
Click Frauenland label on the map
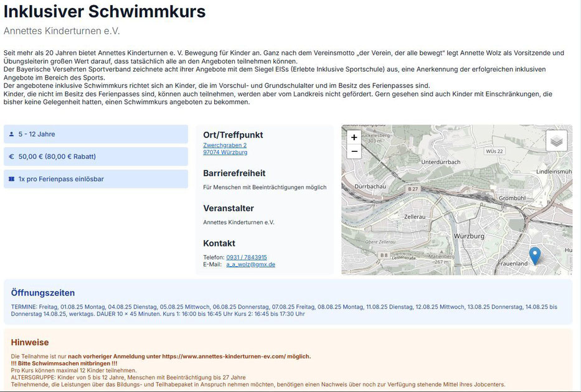point(513,264)
